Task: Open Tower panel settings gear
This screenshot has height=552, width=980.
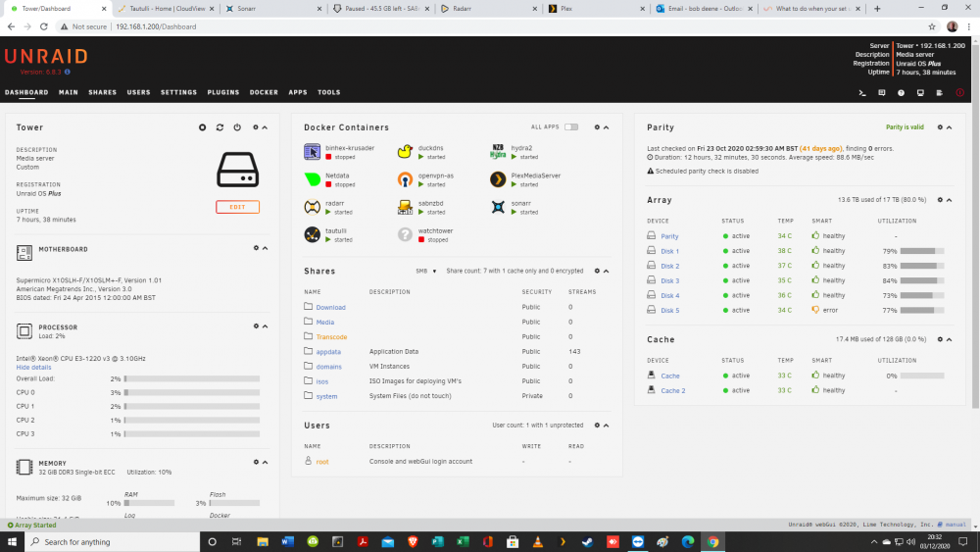Action: pyautogui.click(x=256, y=127)
